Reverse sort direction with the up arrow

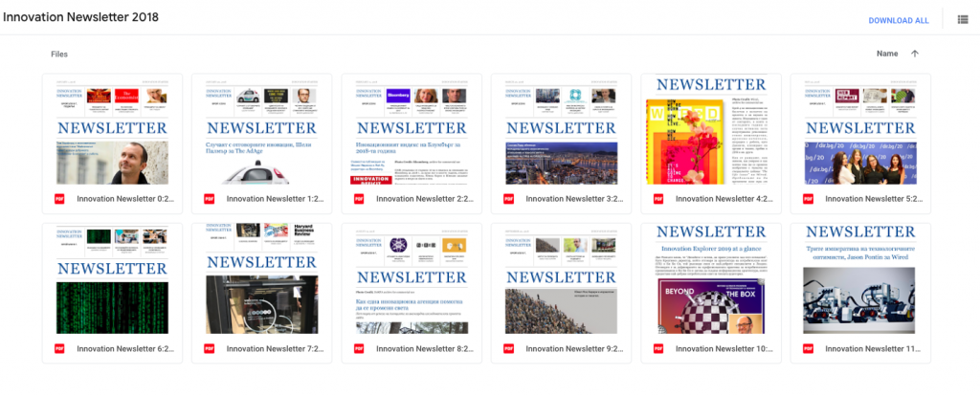915,54
